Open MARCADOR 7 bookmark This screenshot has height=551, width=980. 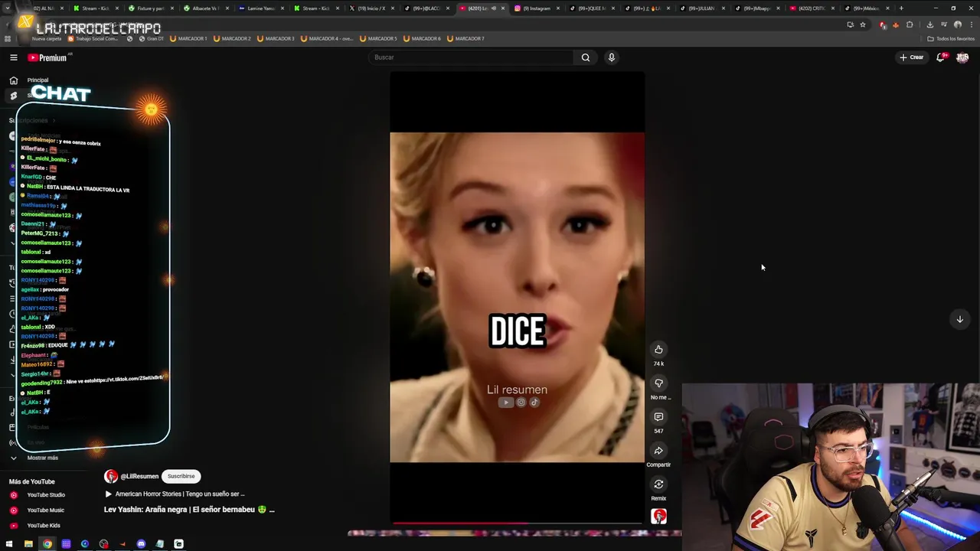point(465,38)
